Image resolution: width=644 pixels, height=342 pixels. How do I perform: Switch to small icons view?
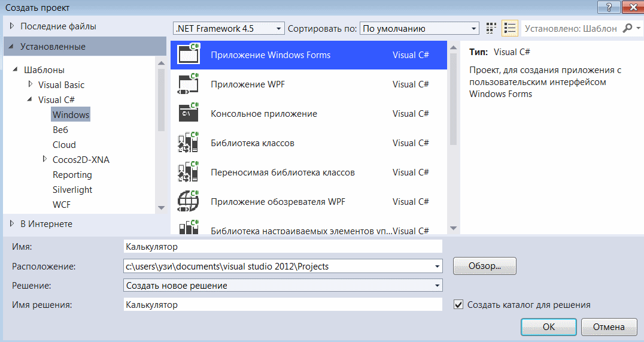click(x=491, y=28)
